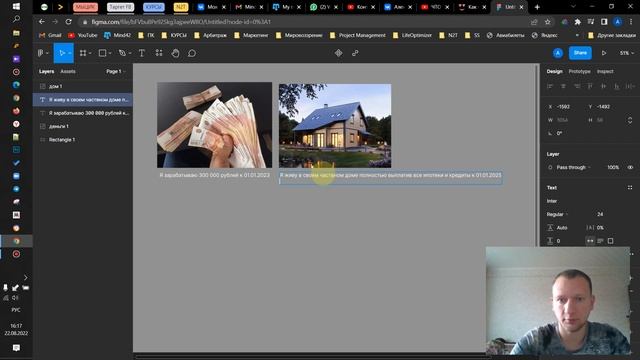Open the Gmail bookmark

click(x=50, y=36)
